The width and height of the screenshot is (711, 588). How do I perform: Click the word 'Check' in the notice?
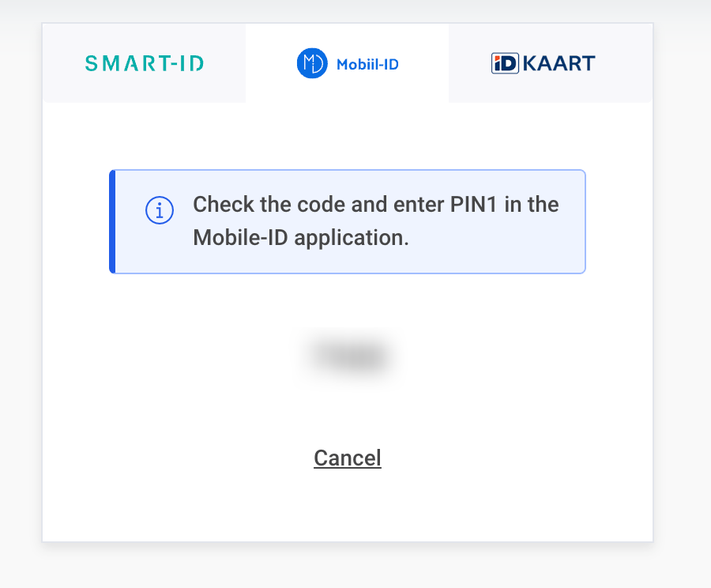pyautogui.click(x=222, y=205)
